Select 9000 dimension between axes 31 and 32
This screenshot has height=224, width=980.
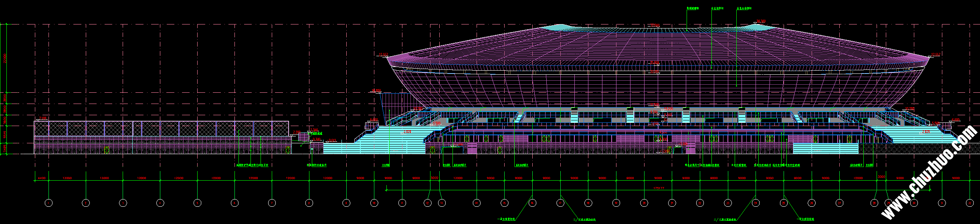tap(956, 178)
